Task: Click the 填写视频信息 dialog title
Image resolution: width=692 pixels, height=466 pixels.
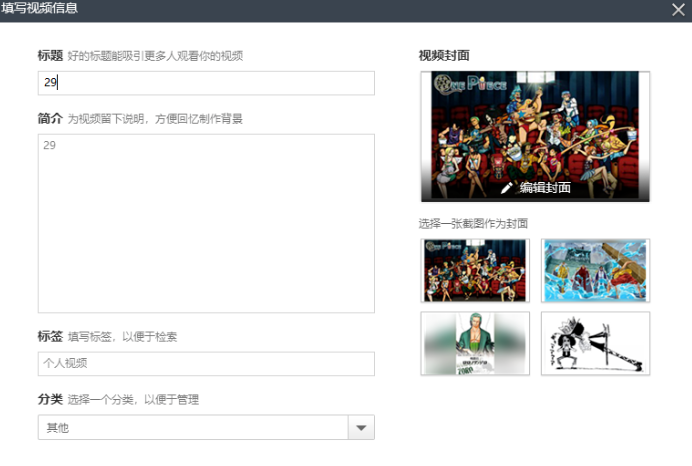Action: [40, 8]
